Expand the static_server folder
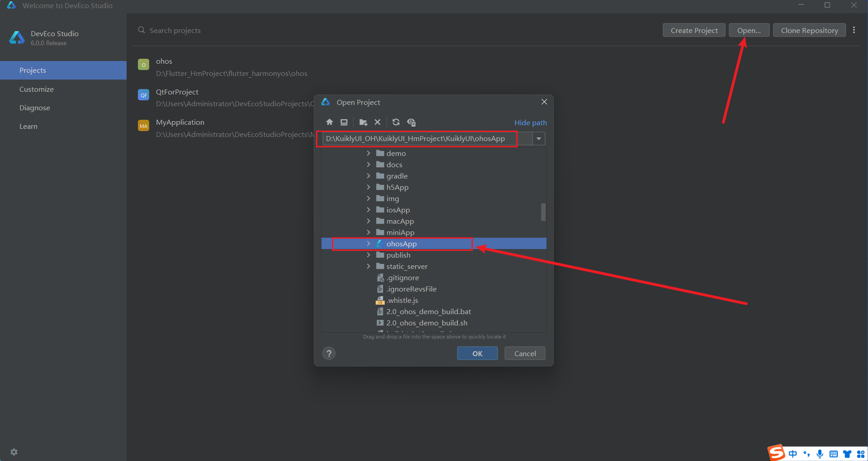The width and height of the screenshot is (868, 461). coord(368,266)
